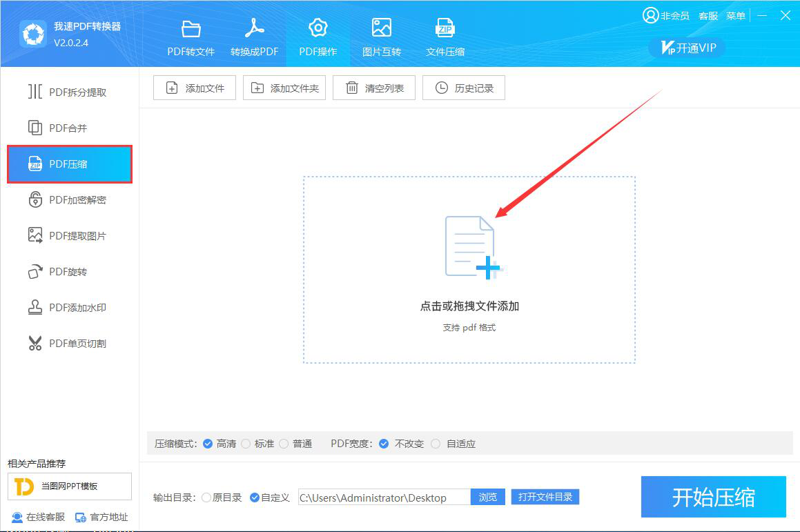The width and height of the screenshot is (800, 532).
Task: Open the PDF转文件 tab
Action: click(191, 38)
